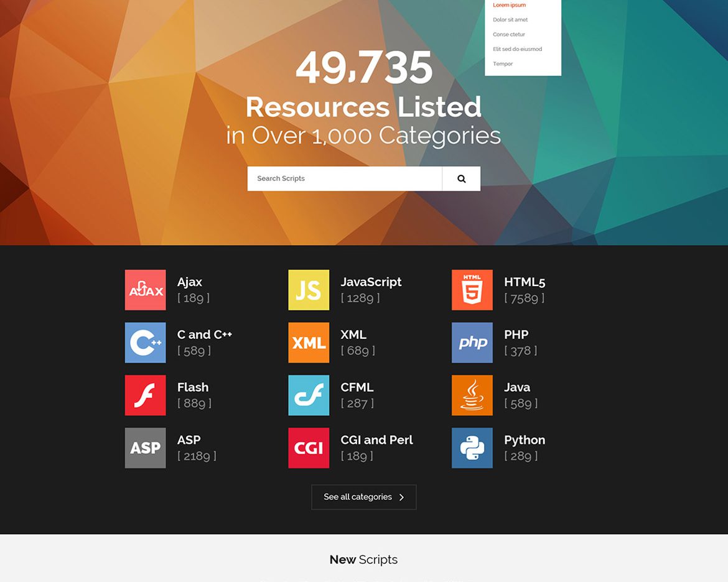
Task: Open the Java coffee cup icon
Action: click(472, 395)
